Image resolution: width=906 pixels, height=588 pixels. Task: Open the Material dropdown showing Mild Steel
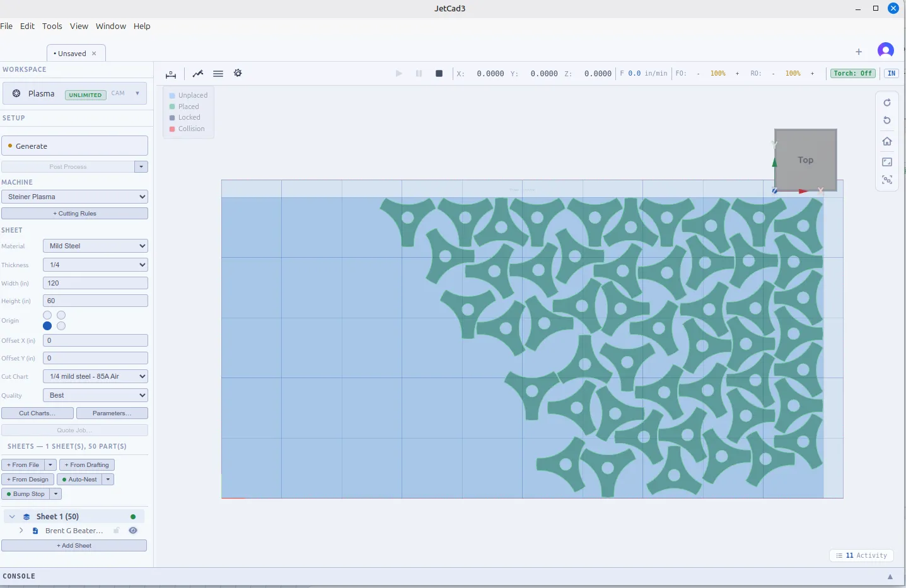click(95, 246)
